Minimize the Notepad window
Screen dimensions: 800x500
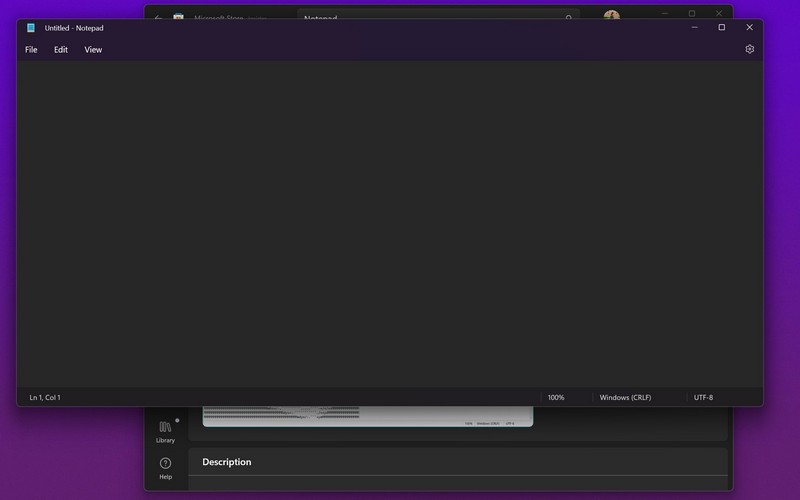pyautogui.click(x=694, y=28)
